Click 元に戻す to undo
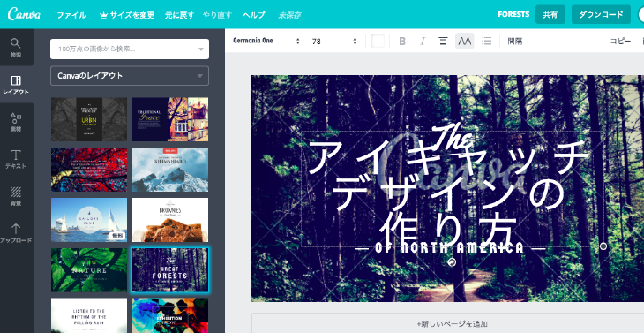 179,15
